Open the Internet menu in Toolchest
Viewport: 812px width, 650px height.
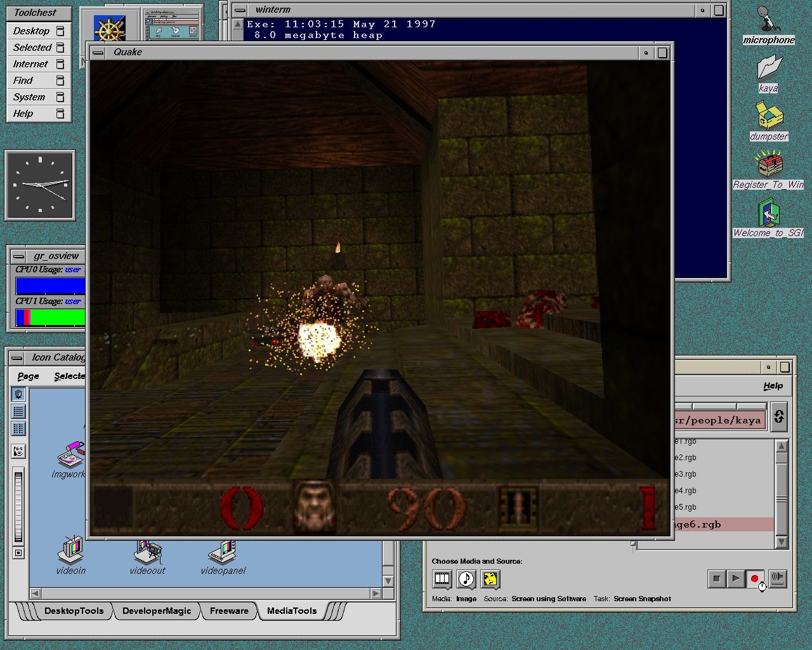click(x=39, y=63)
